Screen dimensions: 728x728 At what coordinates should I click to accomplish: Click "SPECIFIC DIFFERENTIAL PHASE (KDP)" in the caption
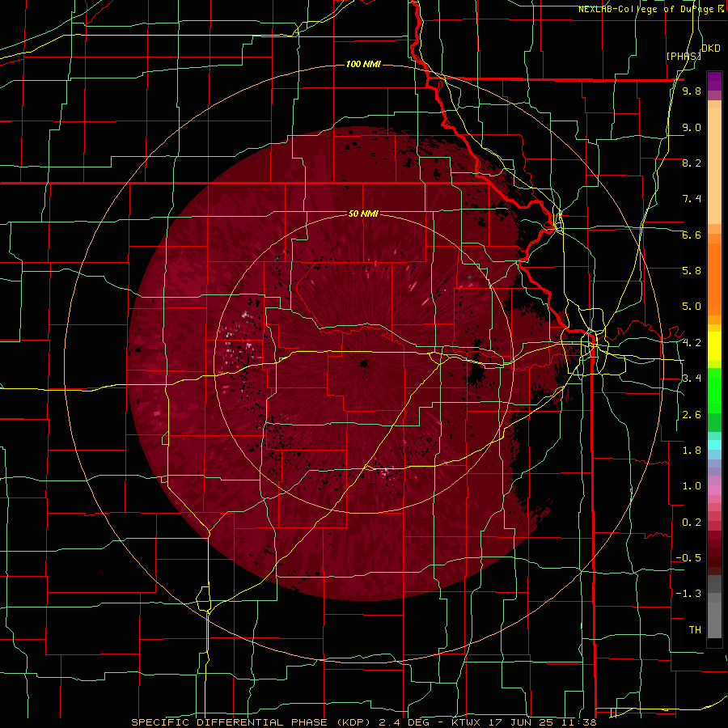click(x=252, y=722)
